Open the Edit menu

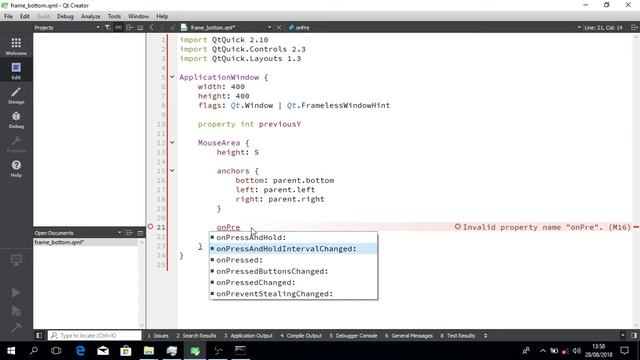click(24, 16)
